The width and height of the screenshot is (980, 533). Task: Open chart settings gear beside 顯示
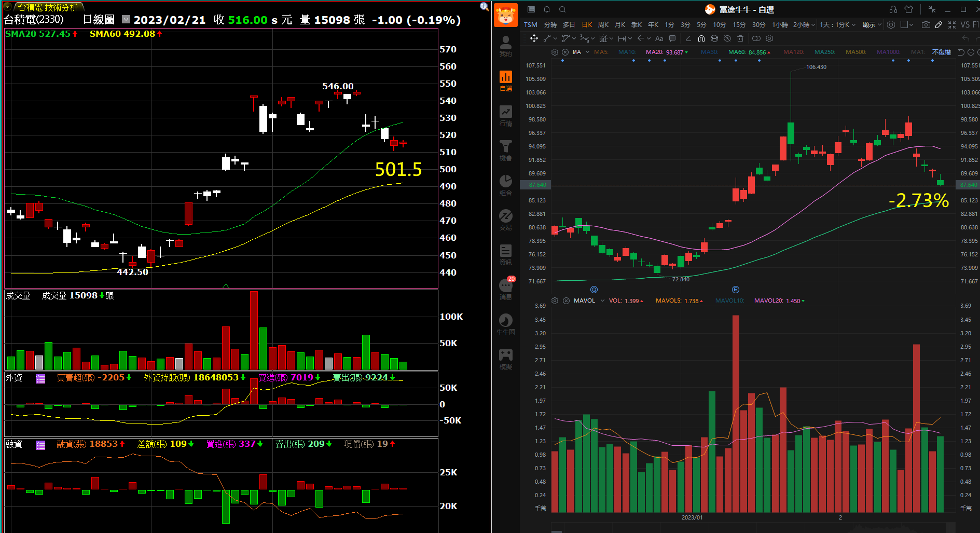click(x=891, y=24)
